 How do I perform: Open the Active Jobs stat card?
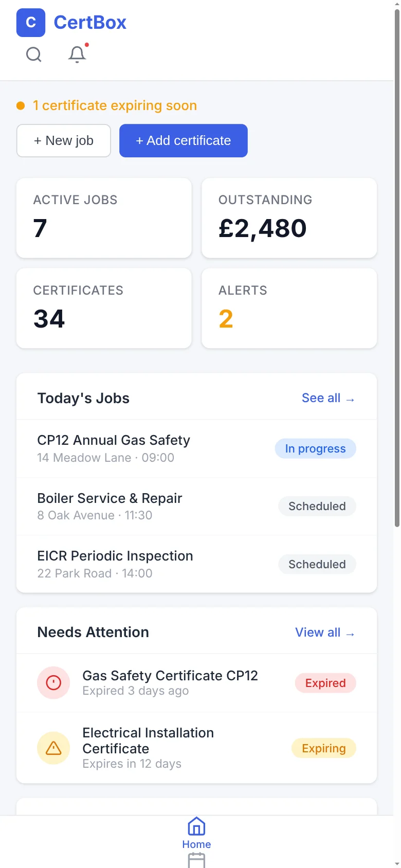tap(104, 218)
